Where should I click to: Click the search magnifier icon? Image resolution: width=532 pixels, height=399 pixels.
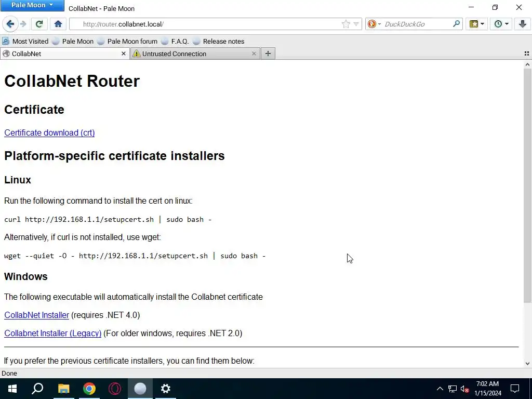456,24
